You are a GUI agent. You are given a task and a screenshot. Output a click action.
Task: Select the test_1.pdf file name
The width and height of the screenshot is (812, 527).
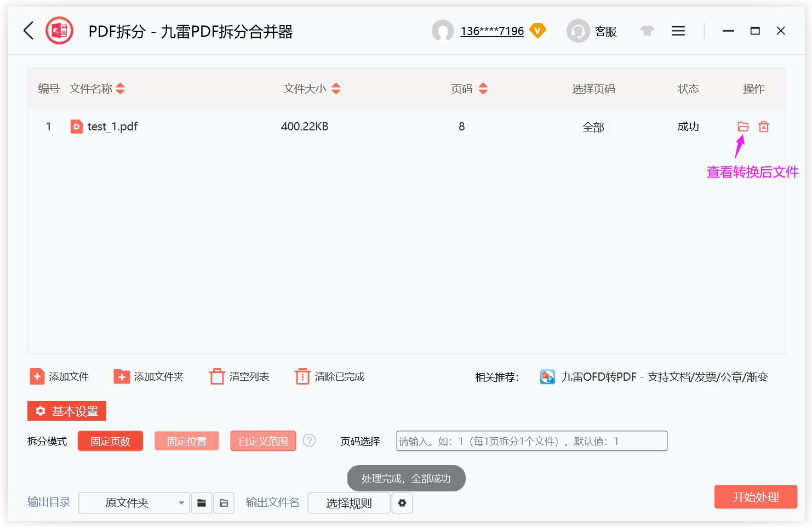click(112, 127)
